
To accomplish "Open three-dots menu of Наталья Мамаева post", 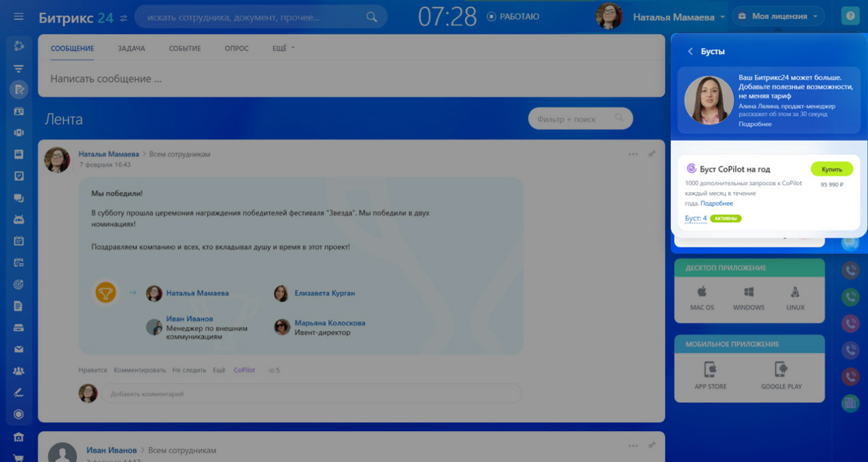I will [633, 154].
